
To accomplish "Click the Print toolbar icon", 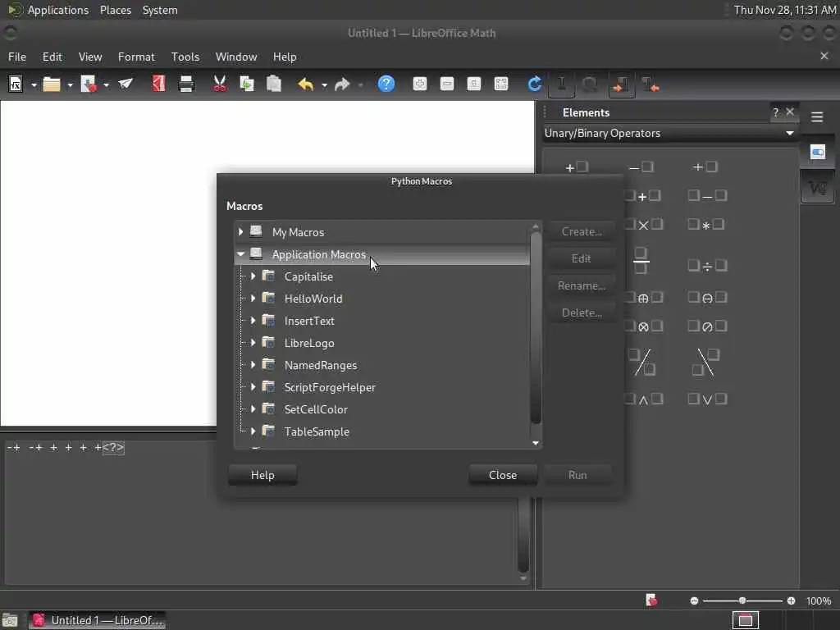I will pos(186,84).
